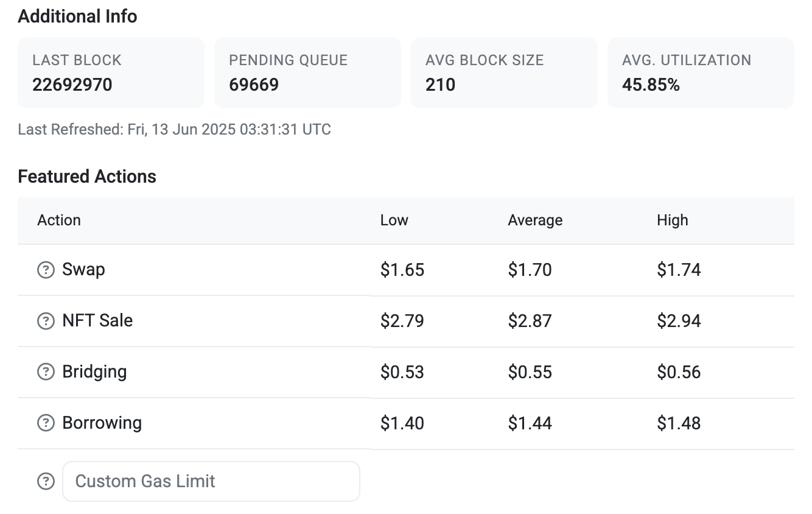Viewport: 812px width, 514px height.
Task: Click the question mark icon next to Borrowing
Action: tap(46, 423)
